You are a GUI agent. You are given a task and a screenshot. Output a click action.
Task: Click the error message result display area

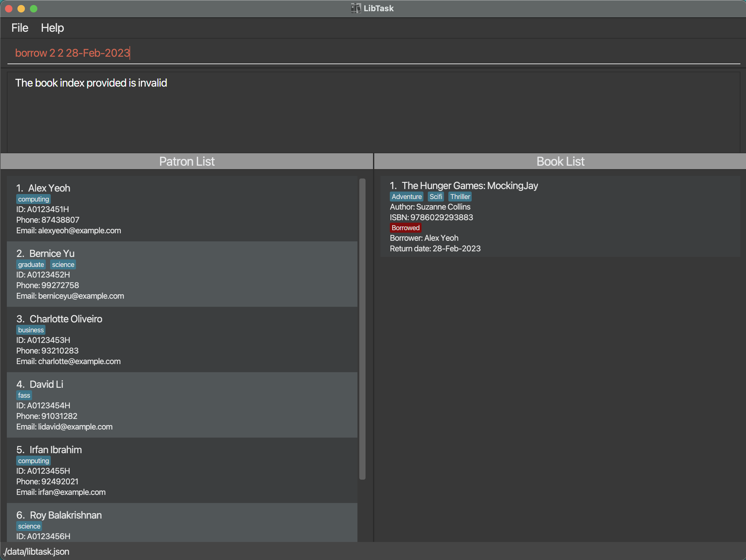tap(373, 111)
